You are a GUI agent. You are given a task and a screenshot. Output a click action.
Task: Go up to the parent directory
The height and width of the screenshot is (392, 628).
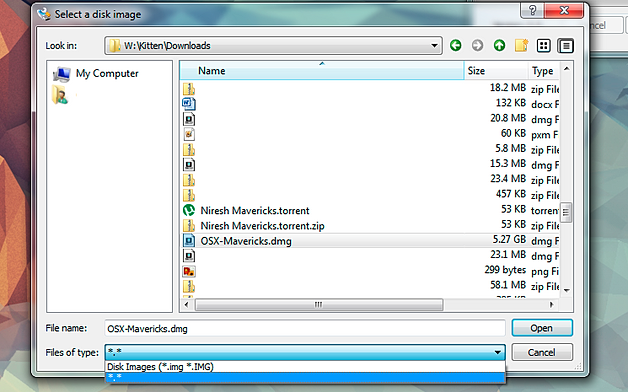coord(499,46)
